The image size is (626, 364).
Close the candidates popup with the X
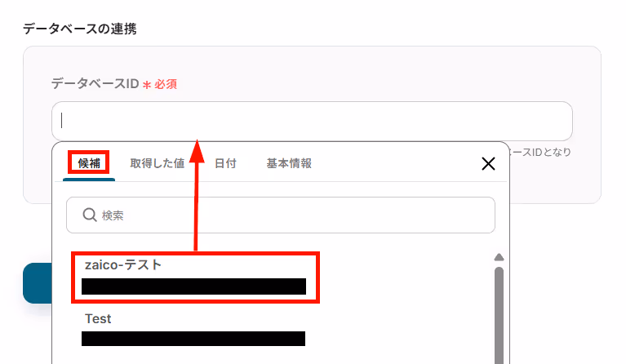pos(488,164)
